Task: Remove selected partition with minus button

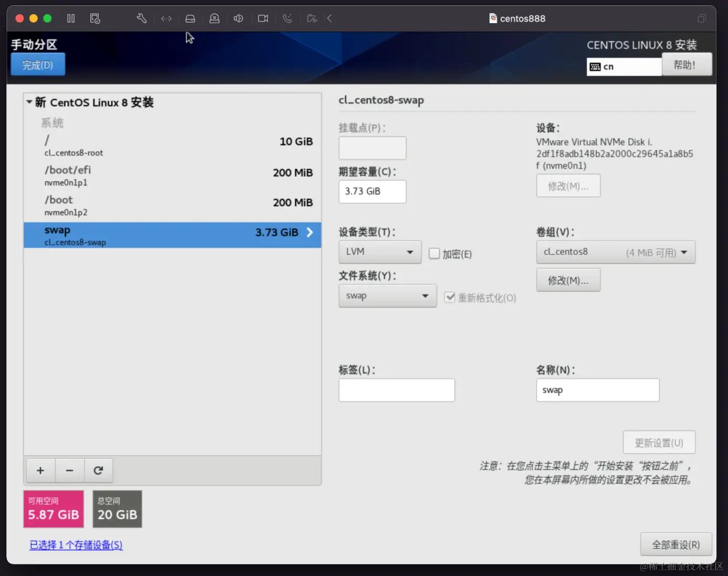Action: [69, 470]
